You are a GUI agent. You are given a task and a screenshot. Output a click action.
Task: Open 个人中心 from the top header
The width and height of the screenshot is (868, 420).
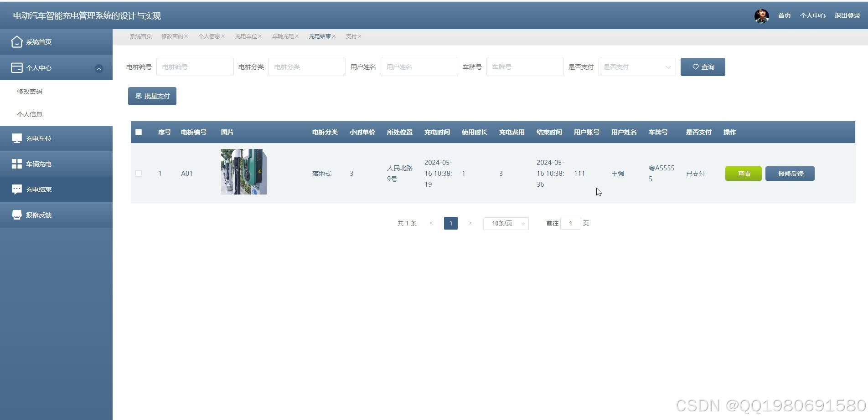coord(812,15)
